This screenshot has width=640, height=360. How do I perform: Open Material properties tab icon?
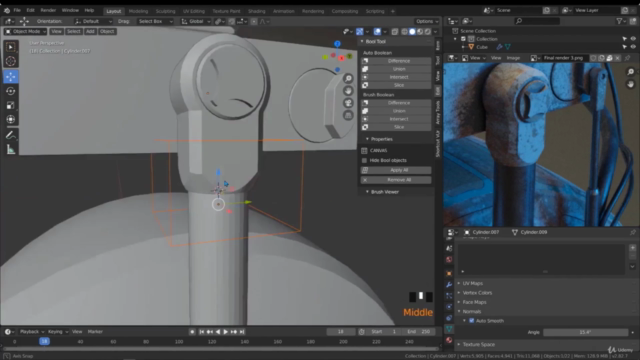pyautogui.click(x=449, y=340)
